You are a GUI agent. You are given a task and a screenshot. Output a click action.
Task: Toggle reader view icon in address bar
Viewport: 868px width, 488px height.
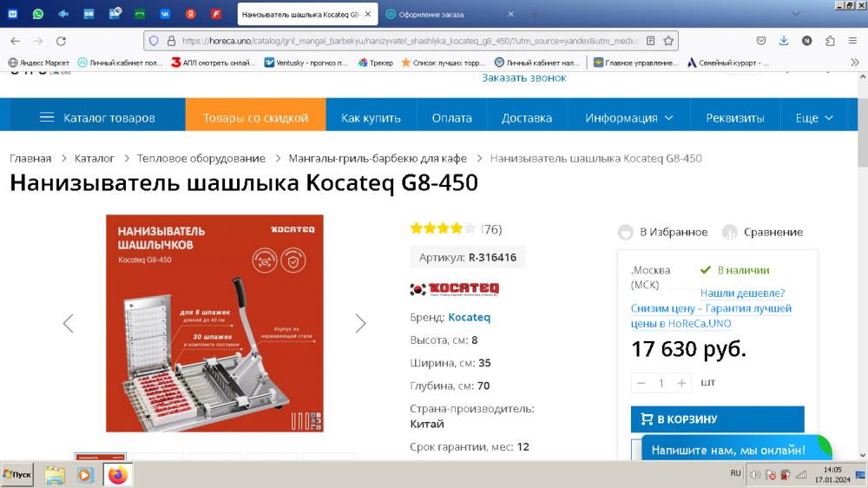click(651, 41)
